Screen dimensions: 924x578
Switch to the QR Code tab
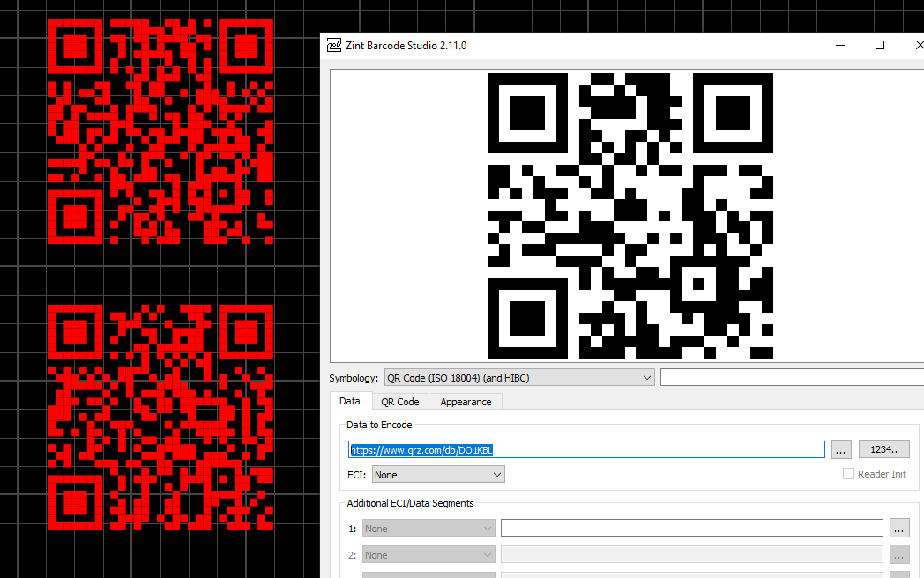pyautogui.click(x=400, y=402)
